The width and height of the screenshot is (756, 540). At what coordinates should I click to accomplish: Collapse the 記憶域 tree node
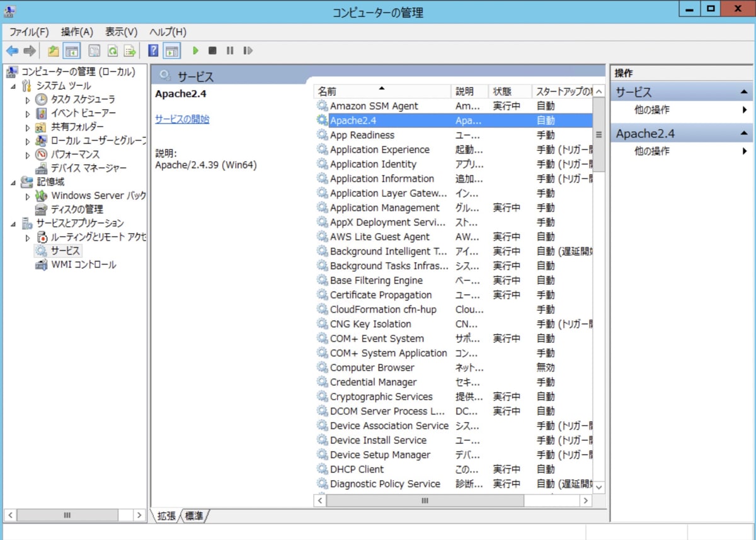click(x=14, y=182)
